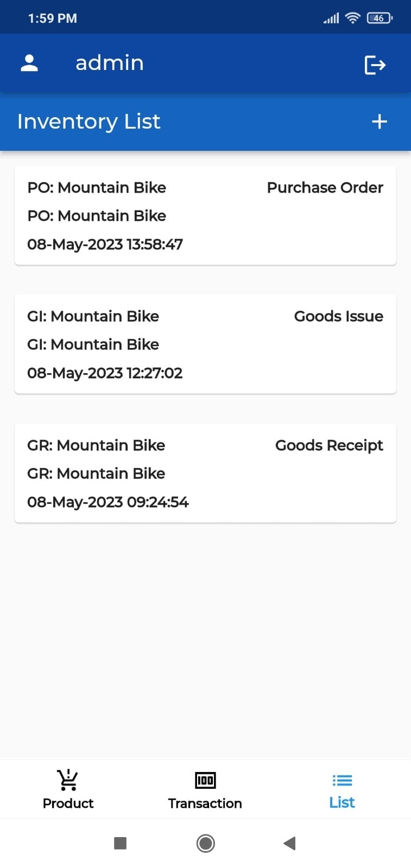The image size is (411, 868).
Task: Click the logout icon
Action: click(375, 65)
